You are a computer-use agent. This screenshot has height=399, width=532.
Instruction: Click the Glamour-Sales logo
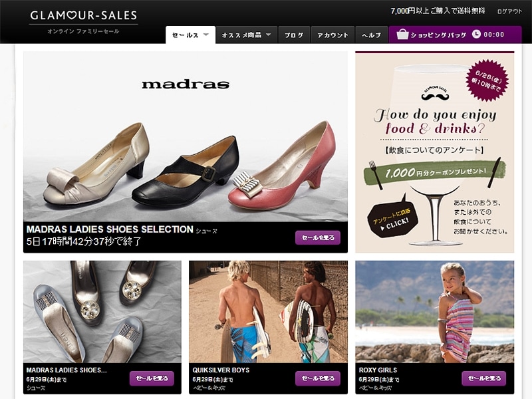(x=84, y=15)
